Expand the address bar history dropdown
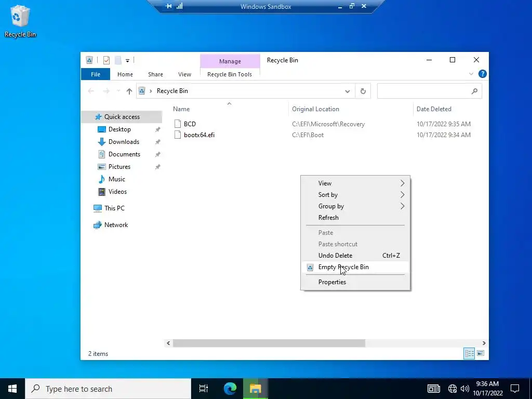The width and height of the screenshot is (532, 399). (x=348, y=91)
